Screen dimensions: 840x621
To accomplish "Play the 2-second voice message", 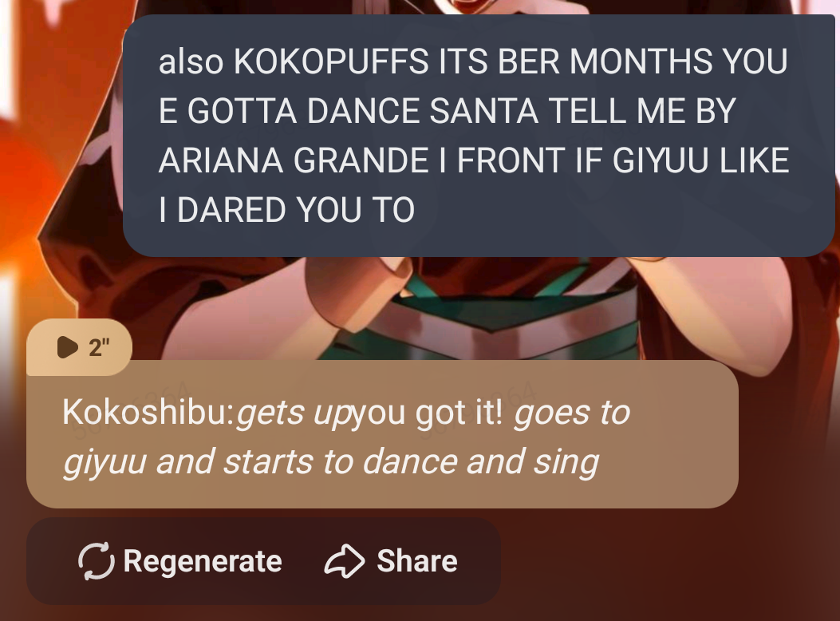I will point(79,347).
